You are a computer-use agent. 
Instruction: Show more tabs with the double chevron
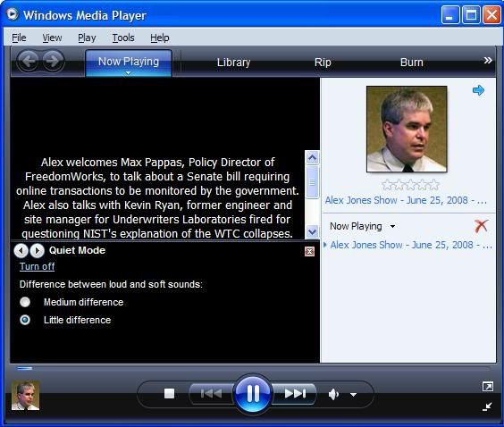tap(488, 61)
